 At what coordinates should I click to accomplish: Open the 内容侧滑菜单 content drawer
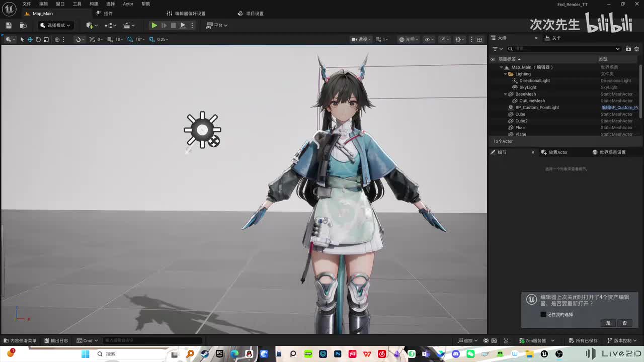20,340
